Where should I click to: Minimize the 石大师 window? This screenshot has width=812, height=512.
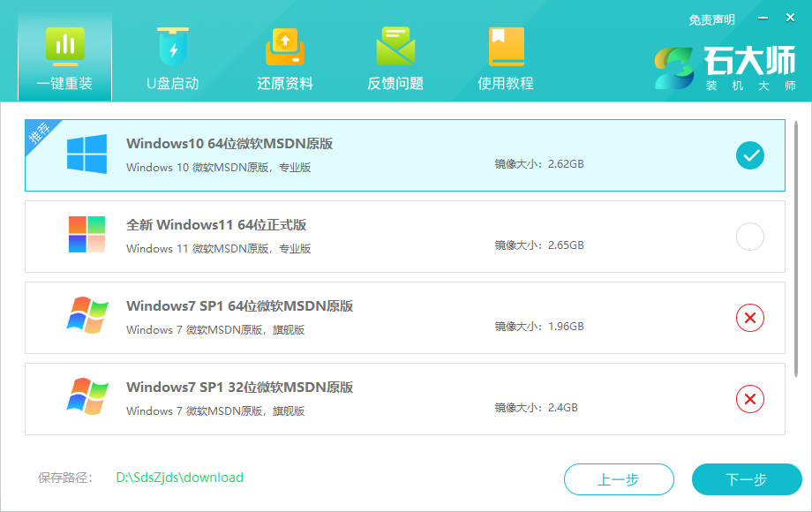coord(763,19)
